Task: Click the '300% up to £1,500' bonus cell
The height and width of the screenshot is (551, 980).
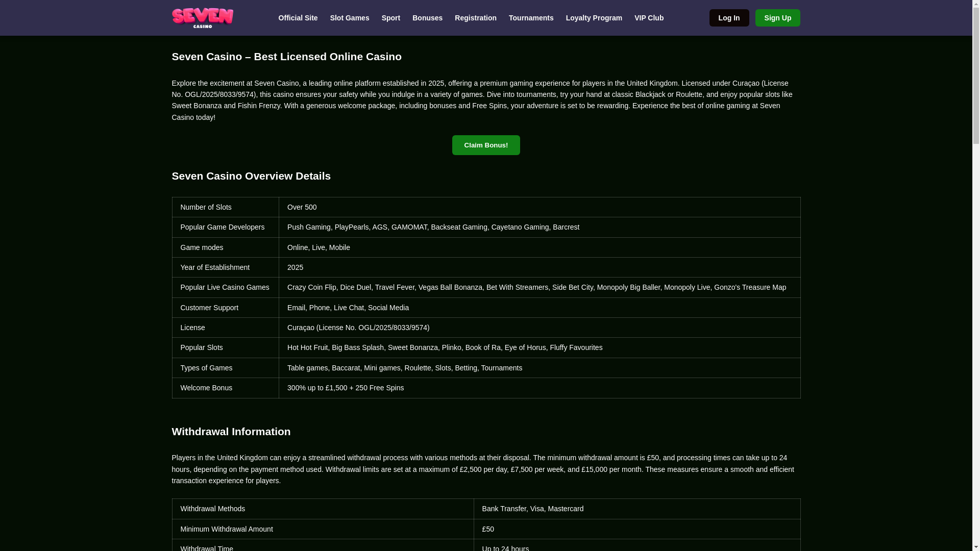Action: (x=540, y=388)
